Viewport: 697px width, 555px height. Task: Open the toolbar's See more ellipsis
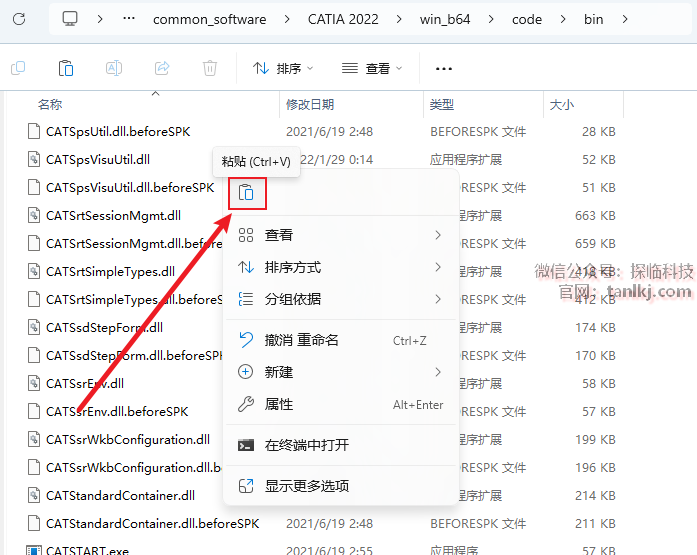pos(444,69)
